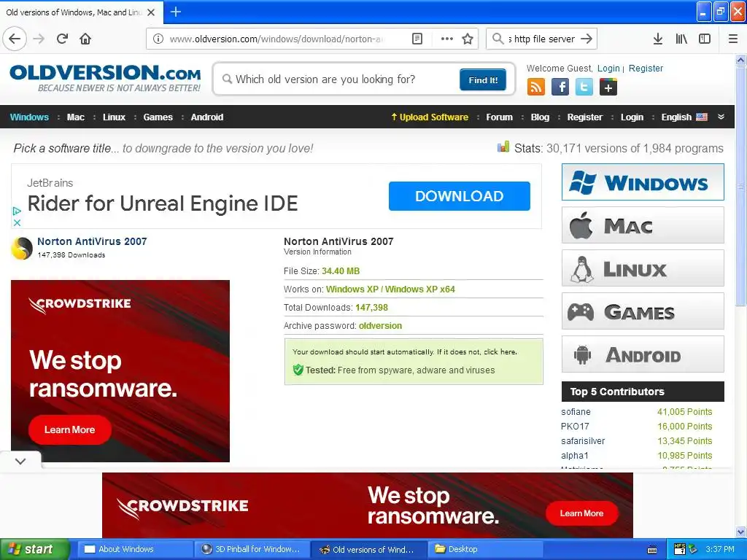Image resolution: width=747 pixels, height=560 pixels.
Task: Open the Forum navigation link
Action: [499, 117]
